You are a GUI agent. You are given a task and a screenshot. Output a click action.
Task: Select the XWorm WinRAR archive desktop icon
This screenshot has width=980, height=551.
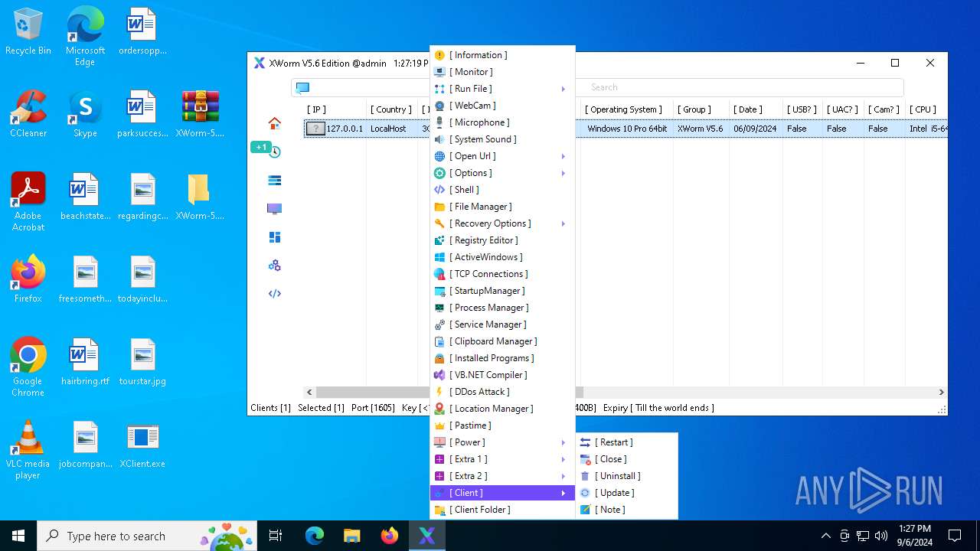200,114
